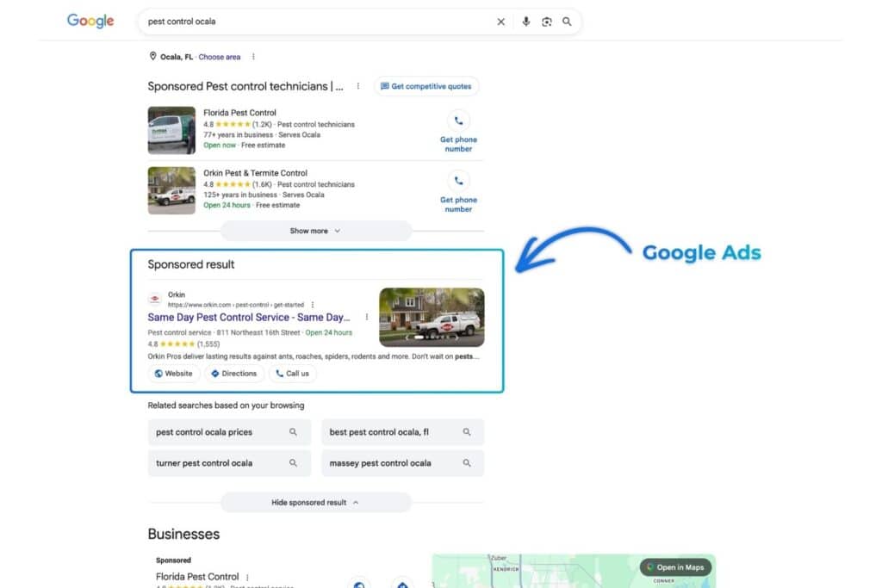Image resolution: width=882 pixels, height=588 pixels.
Task: Select related search 'massey pest control ocala'
Action: click(403, 462)
